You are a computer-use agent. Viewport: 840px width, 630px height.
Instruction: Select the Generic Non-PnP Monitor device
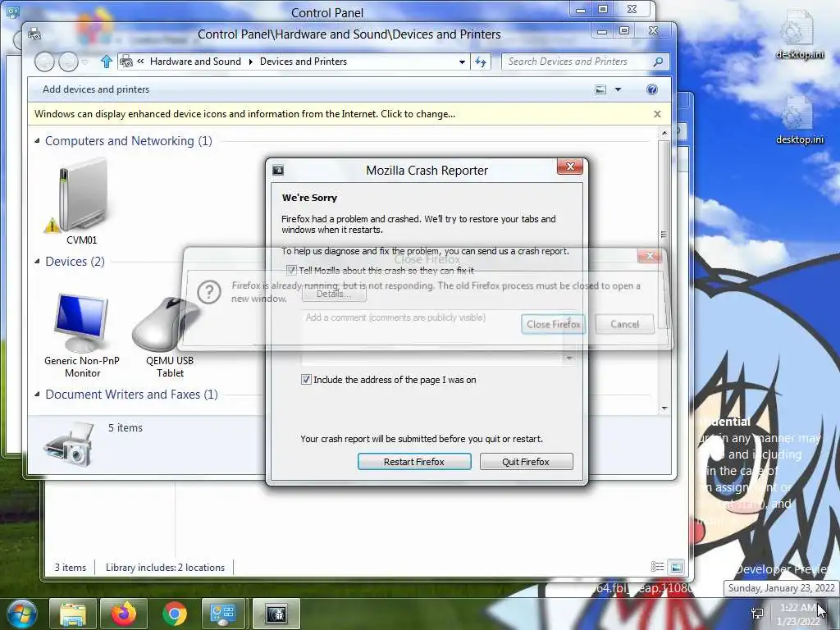82,336
